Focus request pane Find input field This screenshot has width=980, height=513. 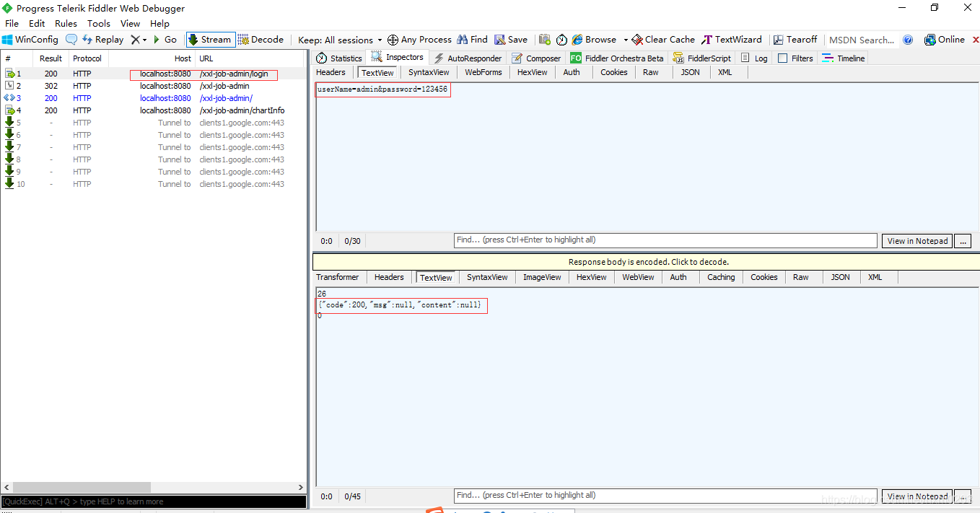click(x=666, y=240)
